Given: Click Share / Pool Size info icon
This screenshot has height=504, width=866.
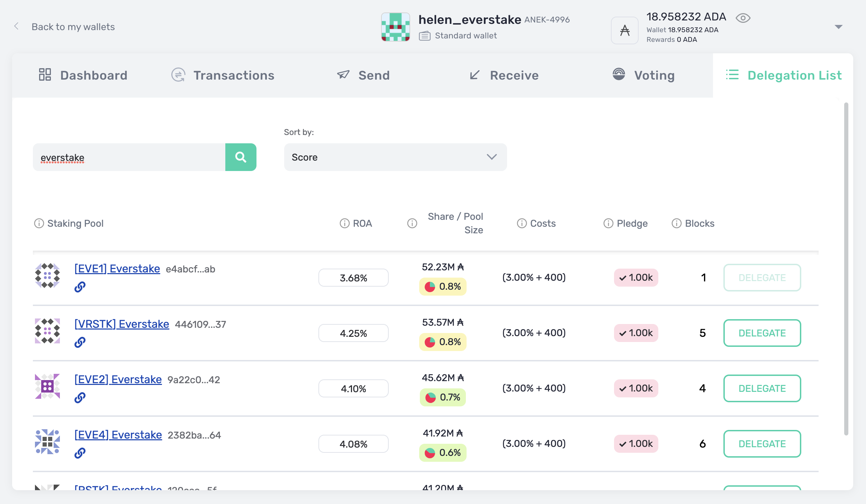Looking at the screenshot, I should [412, 224].
